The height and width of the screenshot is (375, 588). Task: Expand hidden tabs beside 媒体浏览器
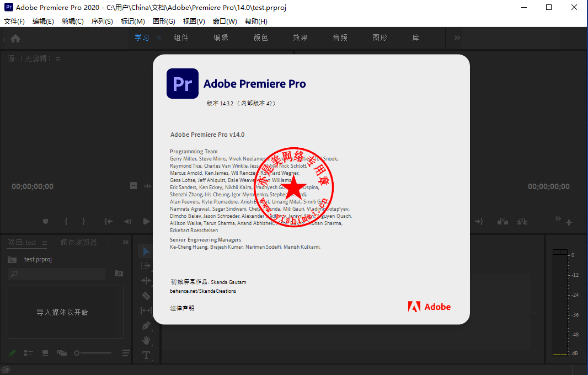point(126,242)
